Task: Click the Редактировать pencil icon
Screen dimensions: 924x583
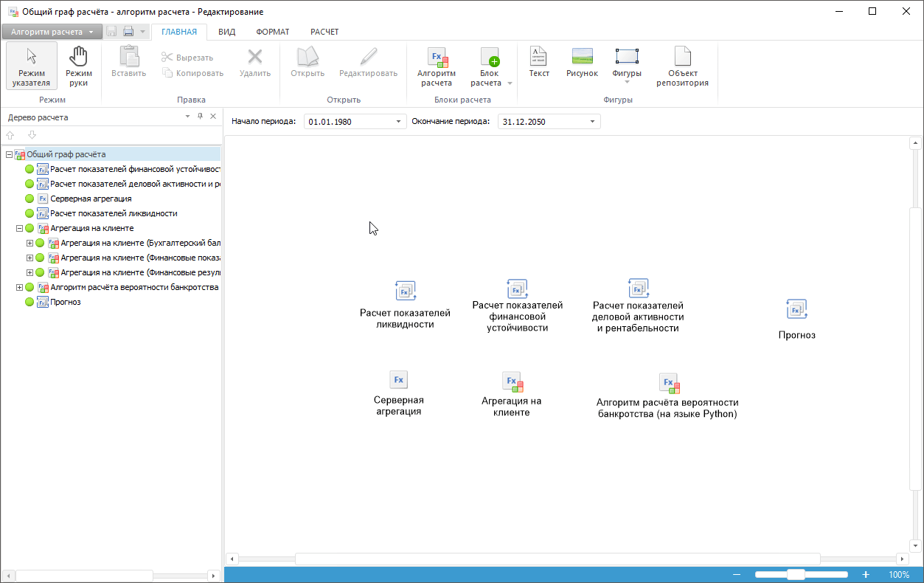Action: [368, 57]
